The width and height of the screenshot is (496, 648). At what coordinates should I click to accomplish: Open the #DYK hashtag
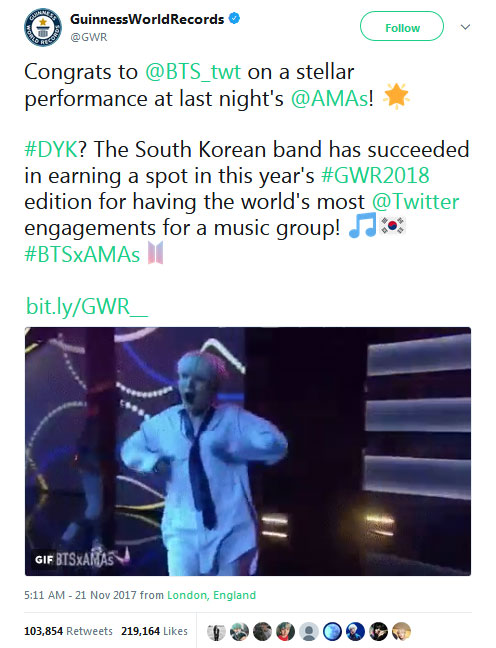pyautogui.click(x=51, y=150)
